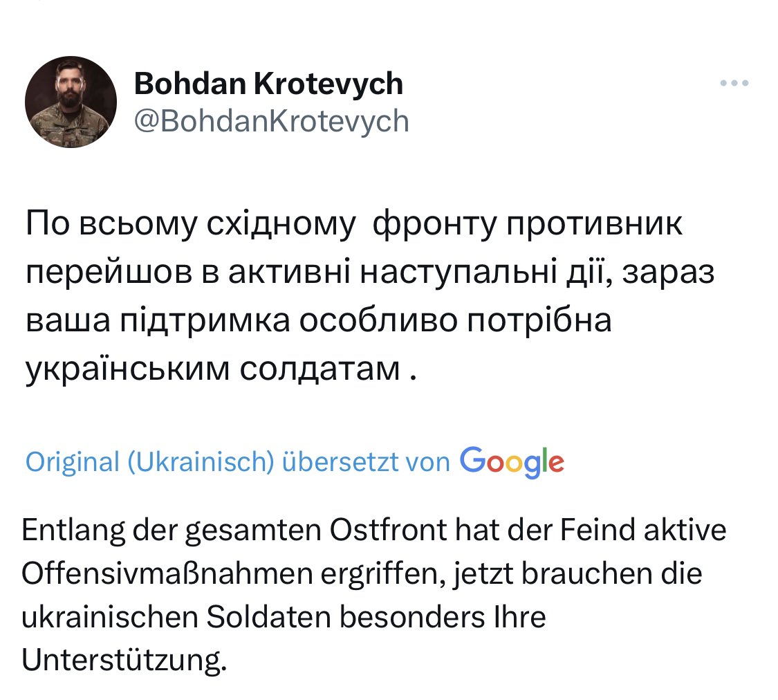778x700 pixels.
Task: Open Bohdan Krotevych's profile avatar
Action: point(71,102)
